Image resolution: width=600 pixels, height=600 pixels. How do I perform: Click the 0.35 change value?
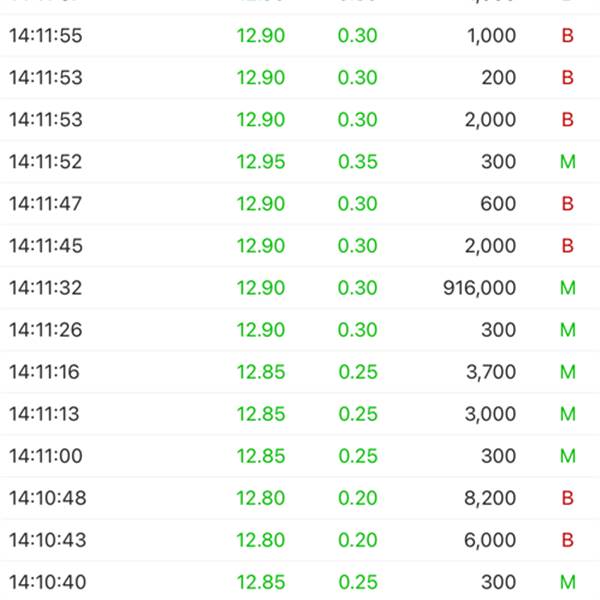(x=357, y=162)
